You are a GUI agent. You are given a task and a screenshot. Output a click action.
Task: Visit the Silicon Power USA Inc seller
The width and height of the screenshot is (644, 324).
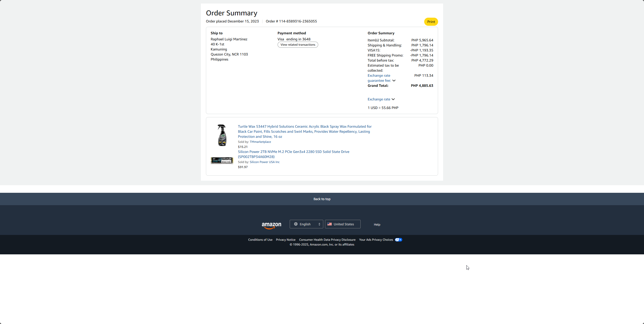(x=264, y=162)
